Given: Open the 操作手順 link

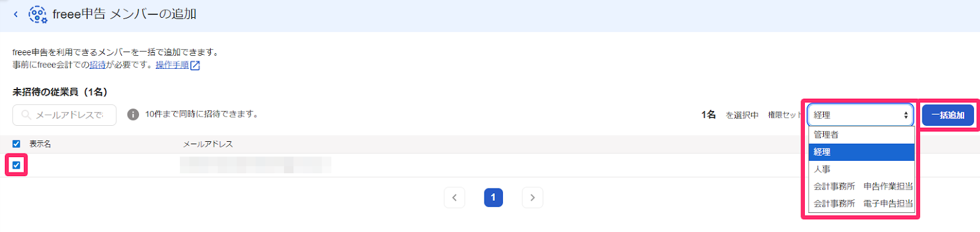Looking at the screenshot, I should [172, 64].
